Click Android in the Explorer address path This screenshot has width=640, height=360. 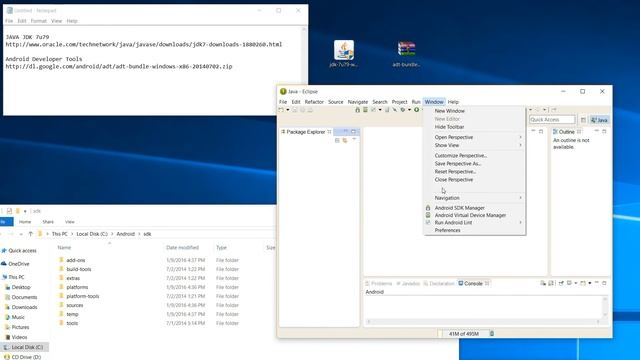point(125,234)
